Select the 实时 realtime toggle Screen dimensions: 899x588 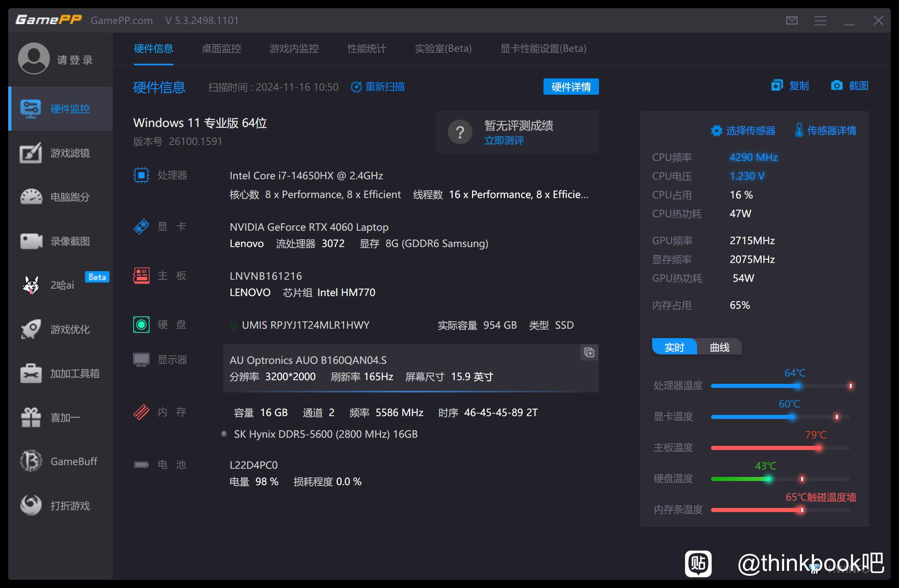click(x=675, y=347)
